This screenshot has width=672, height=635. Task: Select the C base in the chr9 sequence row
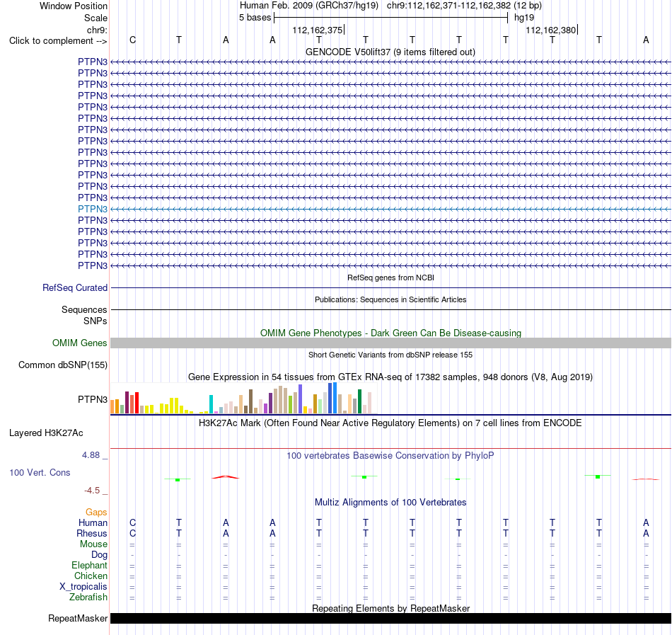(132, 40)
